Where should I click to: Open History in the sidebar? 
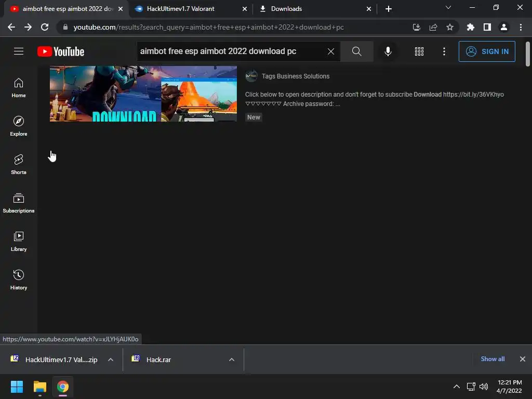[x=19, y=280]
